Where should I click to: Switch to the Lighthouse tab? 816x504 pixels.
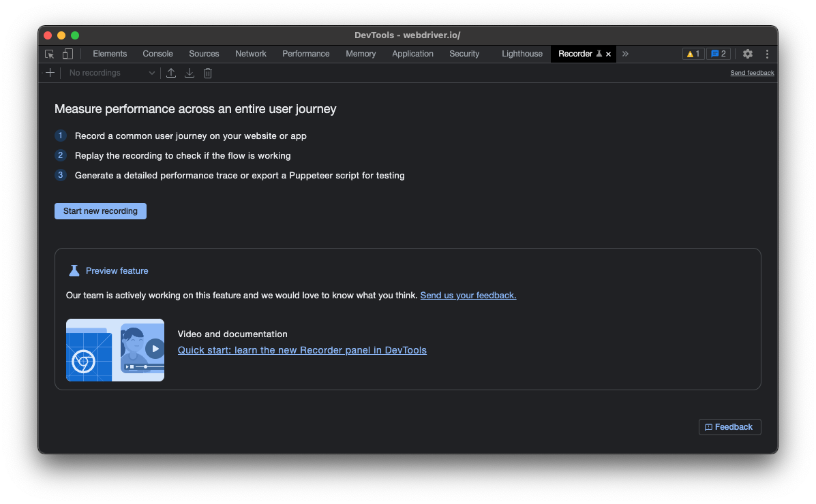pyautogui.click(x=522, y=54)
